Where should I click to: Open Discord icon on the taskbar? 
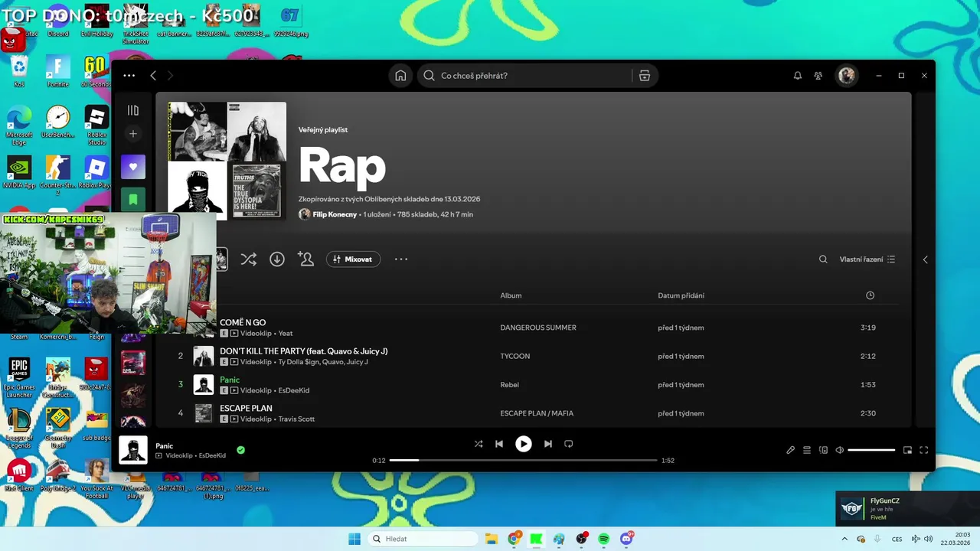[627, 539]
